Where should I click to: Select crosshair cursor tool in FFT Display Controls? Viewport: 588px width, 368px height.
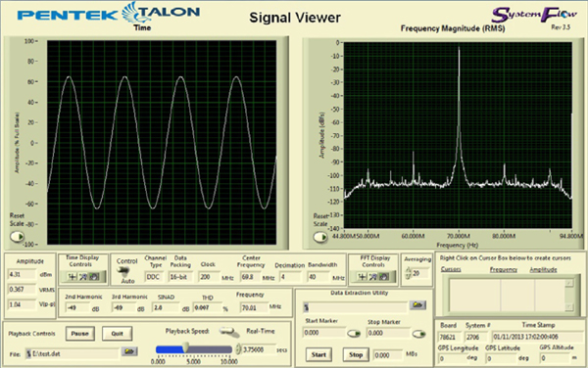point(362,277)
